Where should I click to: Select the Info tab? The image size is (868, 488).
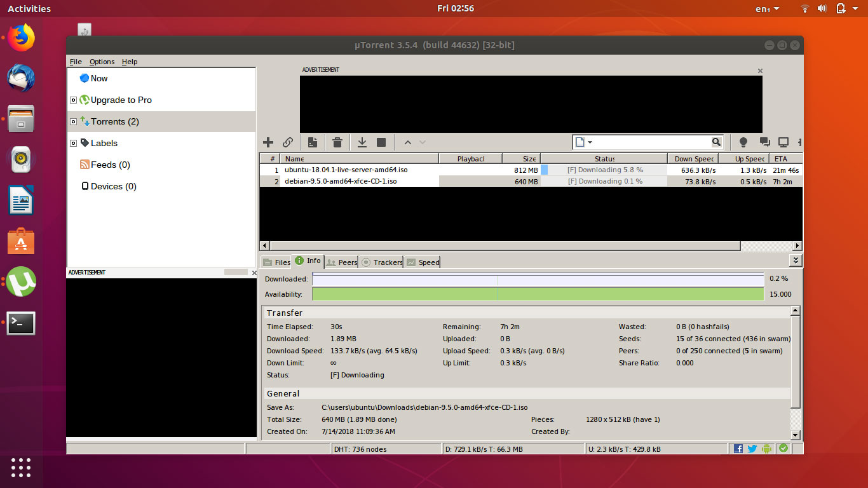[x=308, y=261]
